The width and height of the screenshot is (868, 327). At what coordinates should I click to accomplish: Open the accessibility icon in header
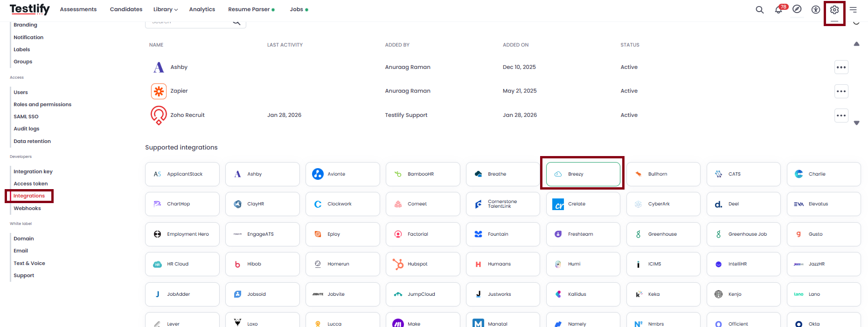pos(816,10)
